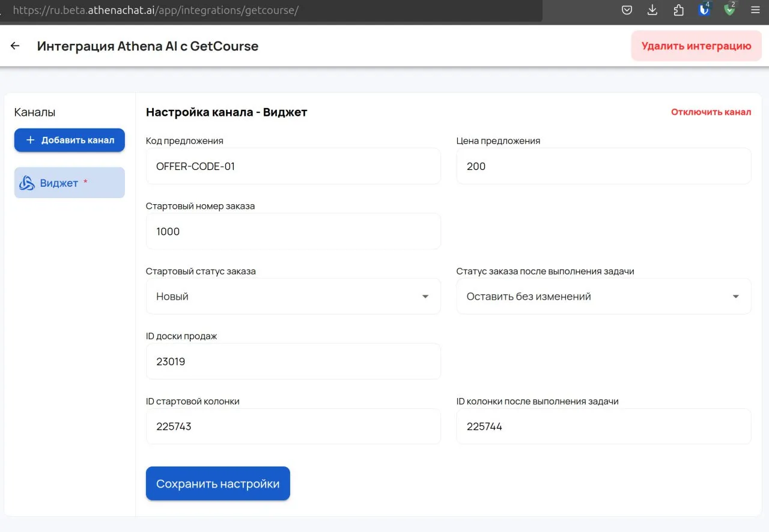The height and width of the screenshot is (532, 769).
Task: Click the browser URL address bar
Action: point(270,10)
